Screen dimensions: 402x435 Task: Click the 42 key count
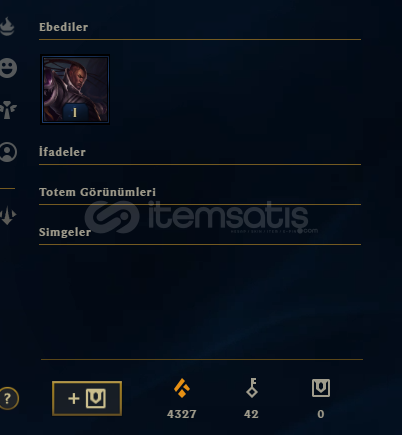click(251, 414)
